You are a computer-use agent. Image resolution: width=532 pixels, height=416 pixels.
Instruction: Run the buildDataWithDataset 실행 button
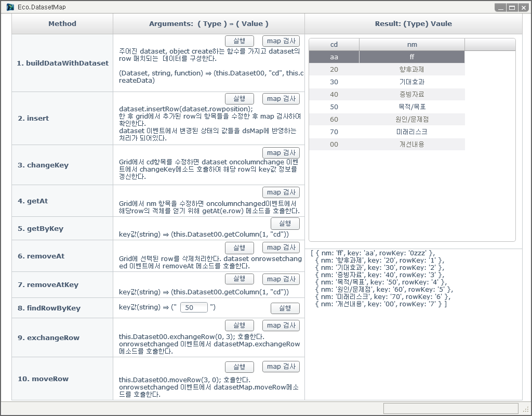[x=239, y=41]
